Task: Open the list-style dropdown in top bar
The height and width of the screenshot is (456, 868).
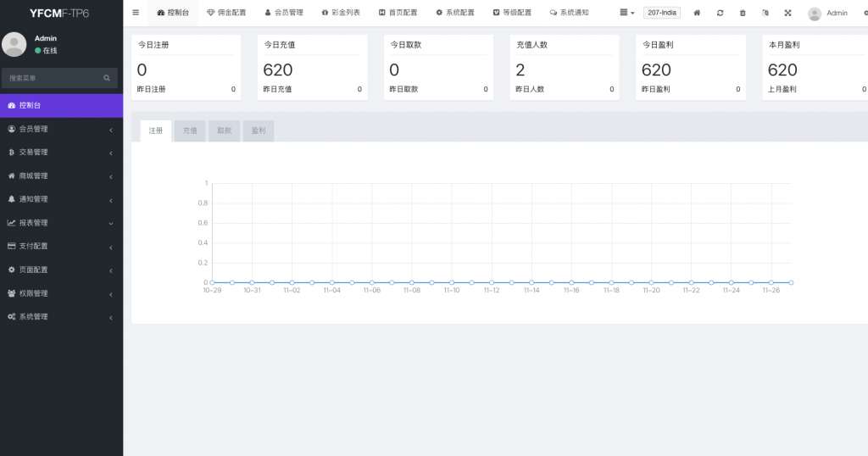Action: (x=626, y=14)
